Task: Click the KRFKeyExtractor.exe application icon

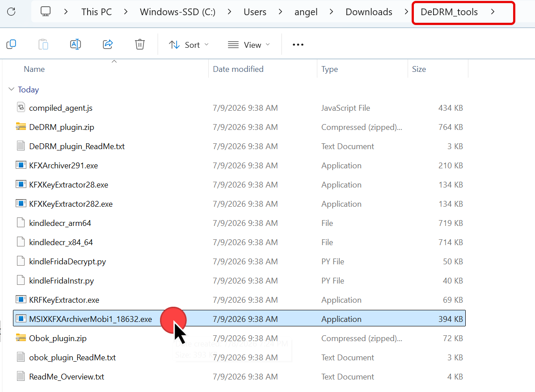Action: (21, 300)
